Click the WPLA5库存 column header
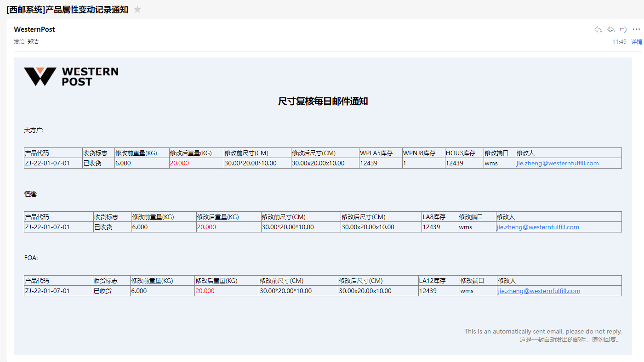 coord(376,153)
